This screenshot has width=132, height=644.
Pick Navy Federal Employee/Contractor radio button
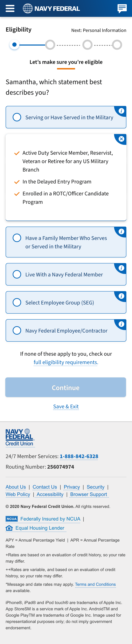17,330
